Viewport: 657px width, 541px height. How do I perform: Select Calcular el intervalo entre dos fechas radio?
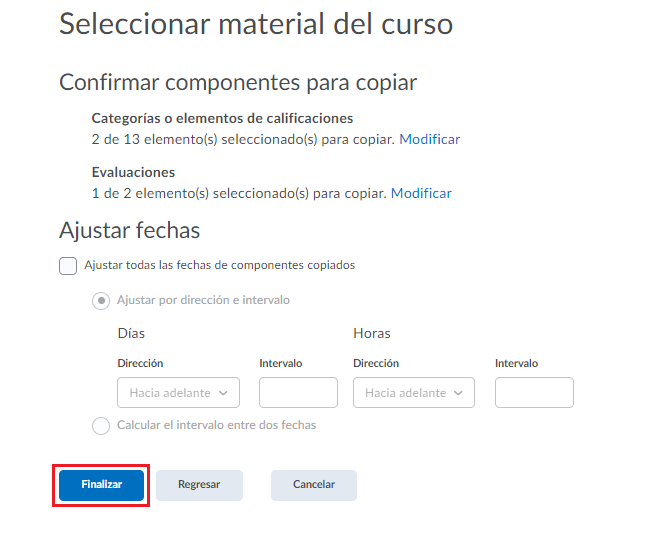click(x=101, y=426)
